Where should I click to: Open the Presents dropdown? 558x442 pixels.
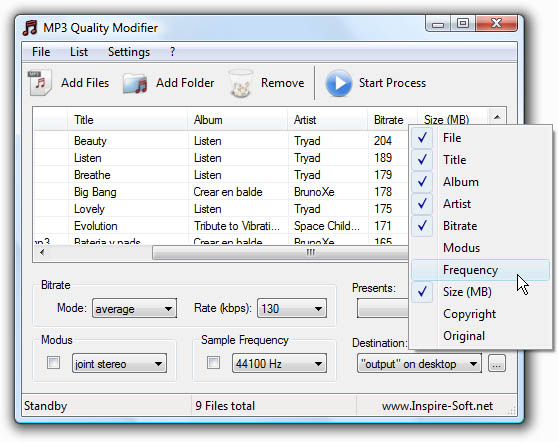coord(383,309)
